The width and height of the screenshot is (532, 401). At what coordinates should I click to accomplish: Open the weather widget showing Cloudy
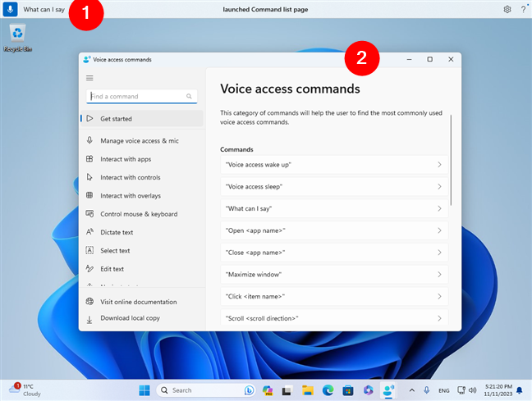coord(25,390)
